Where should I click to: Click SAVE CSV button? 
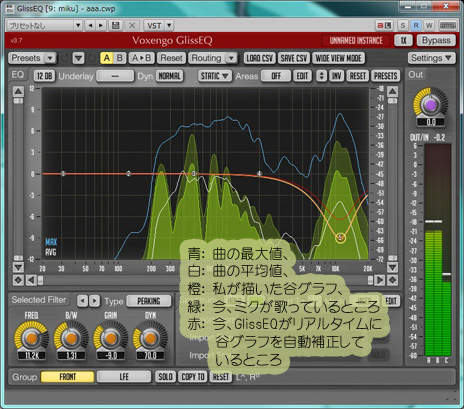(x=294, y=58)
